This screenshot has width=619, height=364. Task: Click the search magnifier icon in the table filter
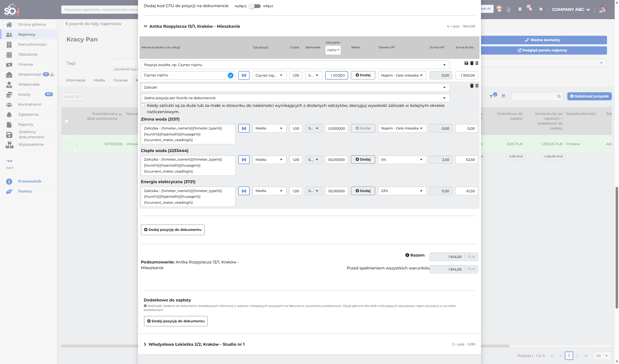tap(559, 97)
